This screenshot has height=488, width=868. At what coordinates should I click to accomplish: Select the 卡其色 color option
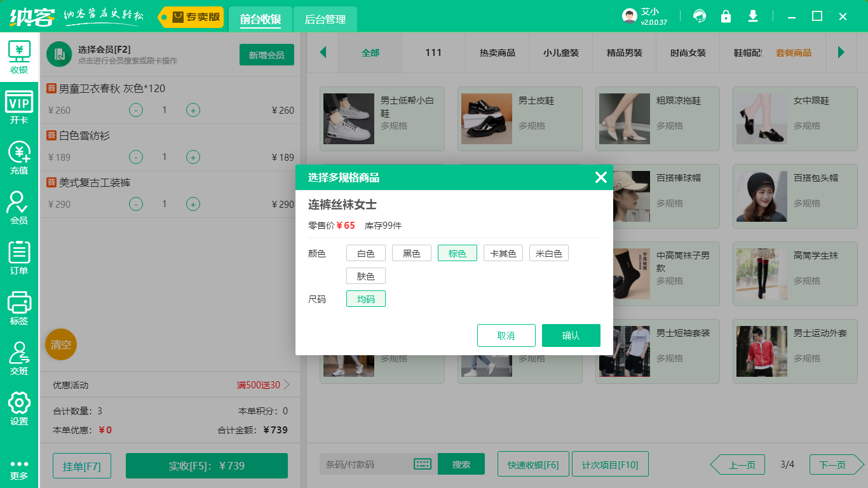click(x=503, y=254)
